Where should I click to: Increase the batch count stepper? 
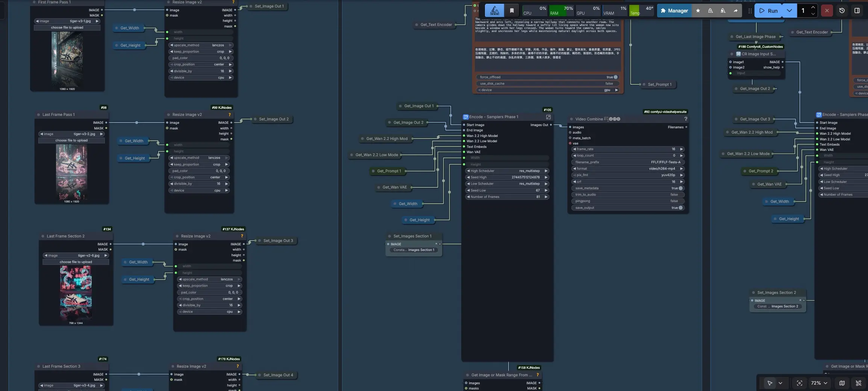[813, 8]
